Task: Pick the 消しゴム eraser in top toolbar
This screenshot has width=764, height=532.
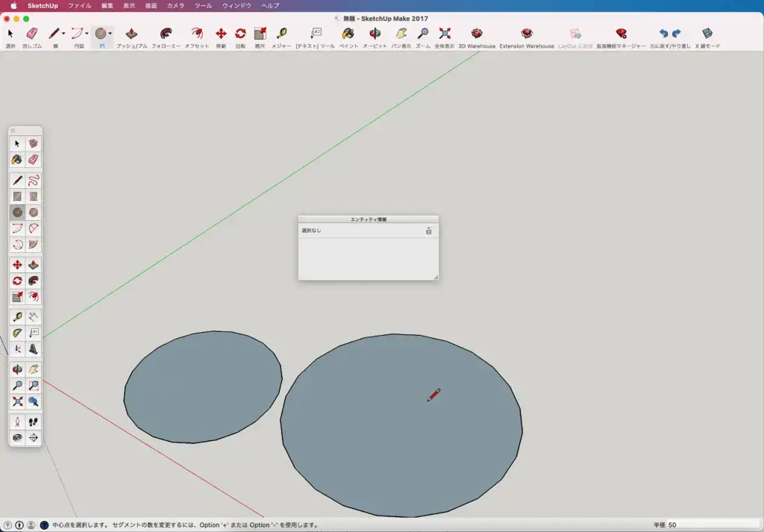Action: [x=31, y=33]
